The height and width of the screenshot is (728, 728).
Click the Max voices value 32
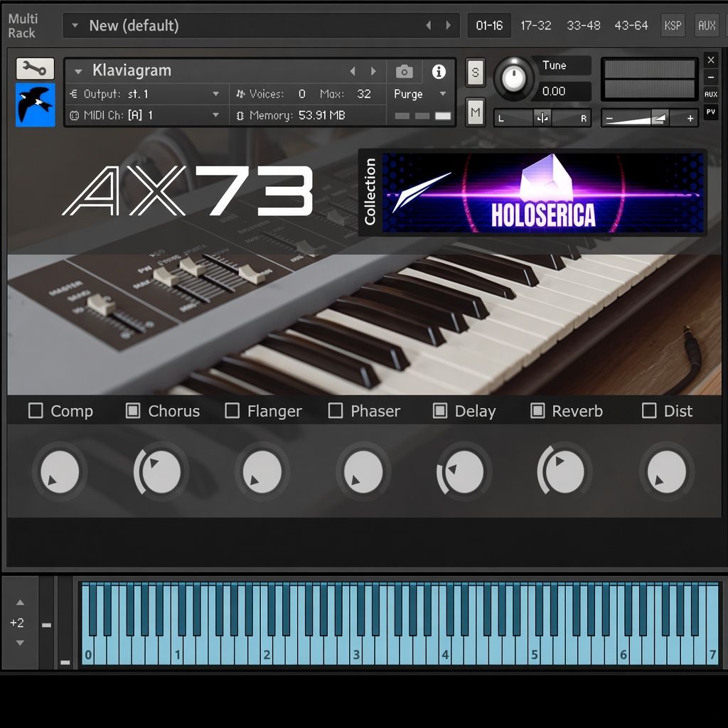pyautogui.click(x=363, y=94)
